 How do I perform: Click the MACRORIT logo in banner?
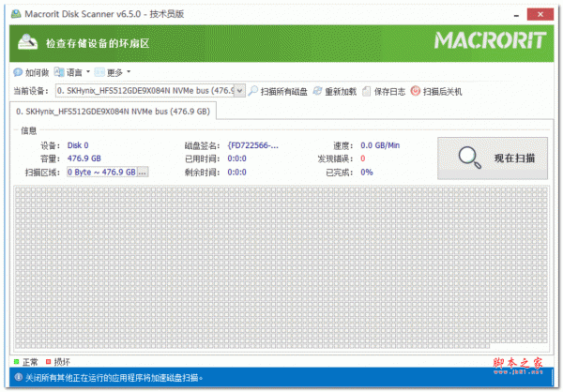coord(491,40)
